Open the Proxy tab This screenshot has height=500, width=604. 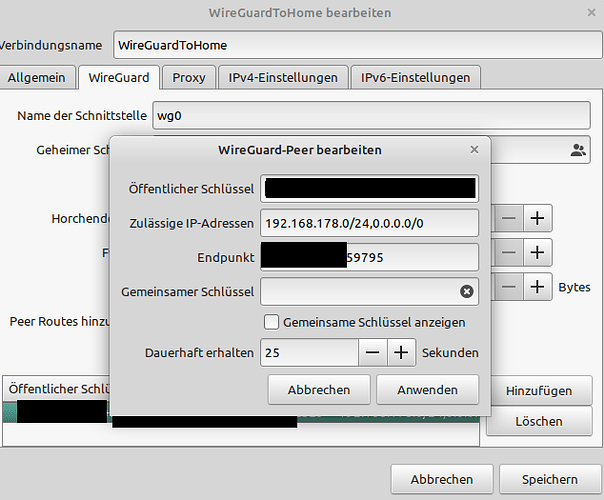coord(189,77)
